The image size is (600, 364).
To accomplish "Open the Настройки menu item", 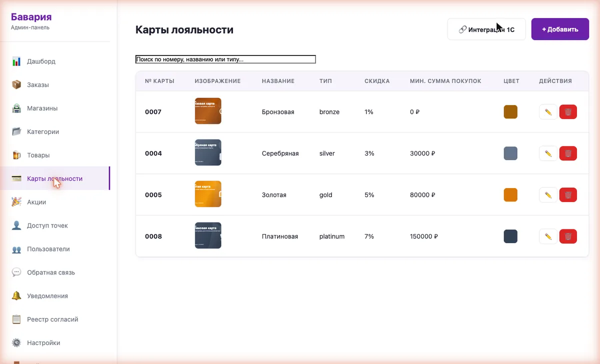I will coord(55,343).
